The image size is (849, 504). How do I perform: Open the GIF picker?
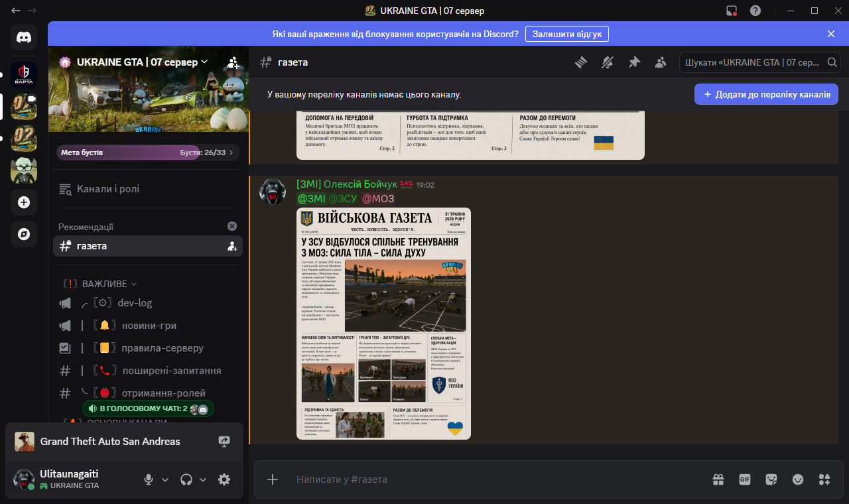point(745,479)
